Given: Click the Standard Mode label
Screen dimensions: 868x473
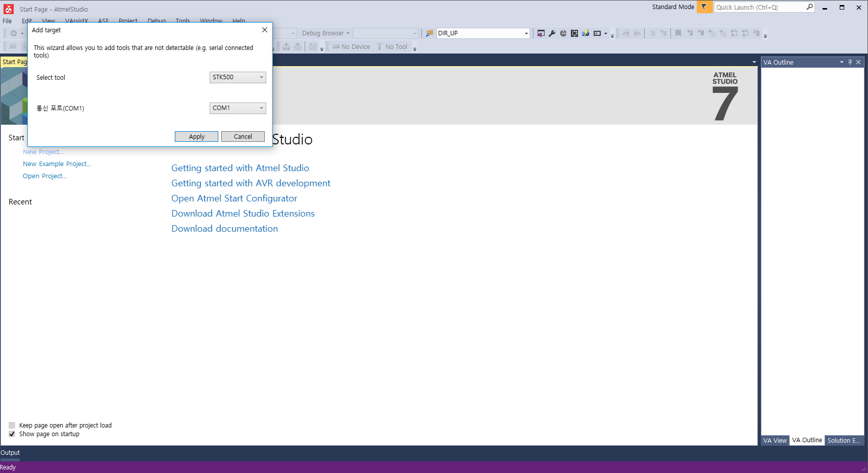Looking at the screenshot, I should tap(673, 7).
